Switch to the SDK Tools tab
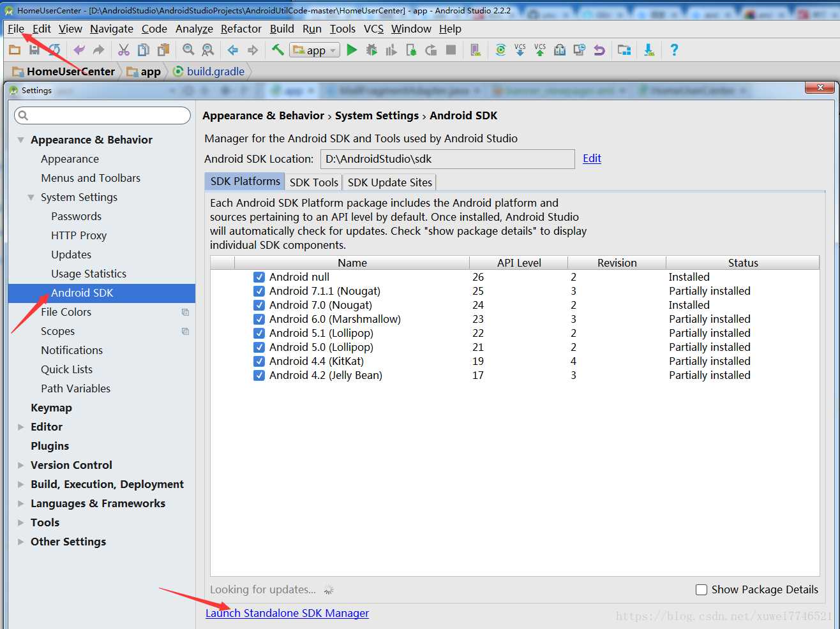Screen dimensions: 840x629 click(313, 181)
